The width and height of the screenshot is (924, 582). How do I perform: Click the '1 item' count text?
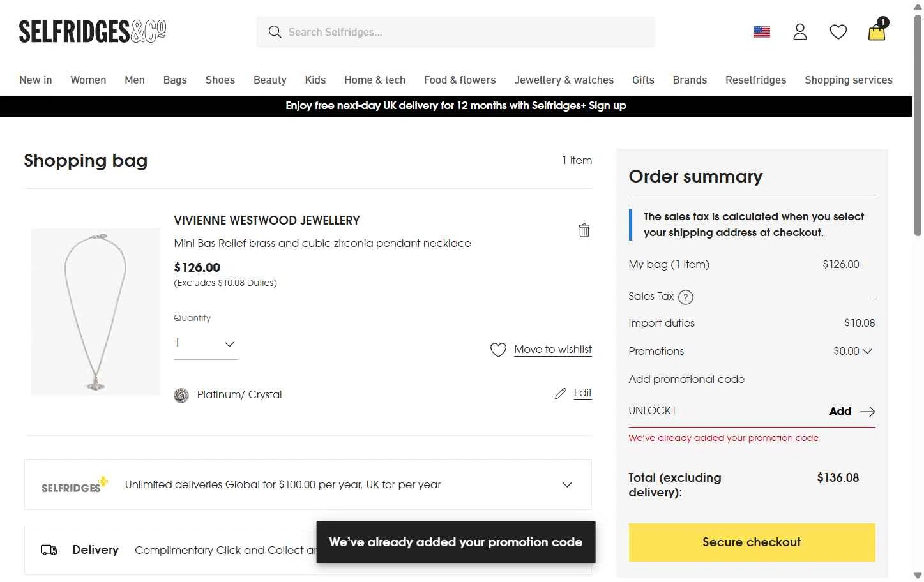coord(577,160)
